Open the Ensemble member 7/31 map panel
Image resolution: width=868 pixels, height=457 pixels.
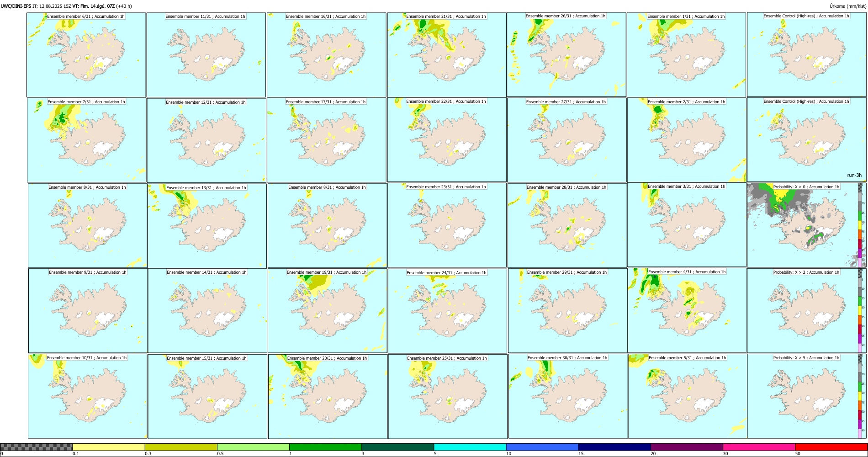tap(86, 140)
